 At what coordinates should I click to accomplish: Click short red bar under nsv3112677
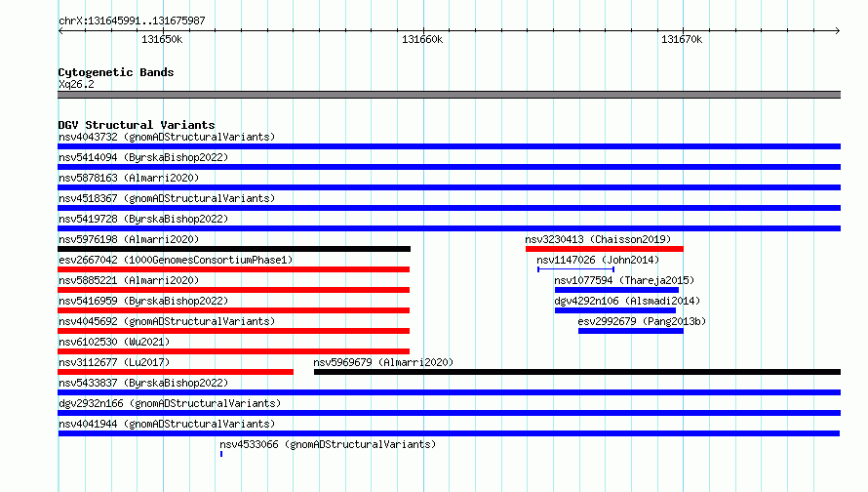tap(176, 372)
